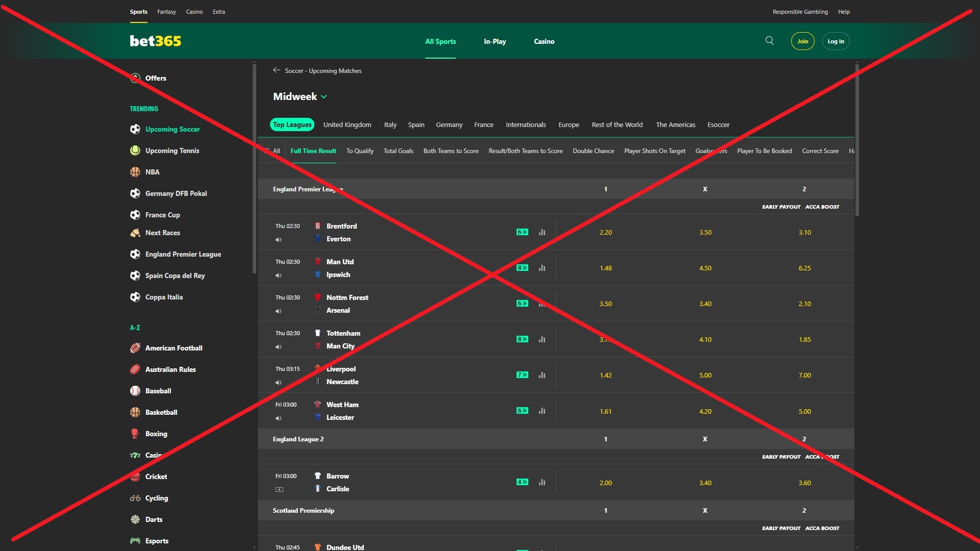Select the Top Leagues filter
Screen dimensions: 980x551
(x=292, y=124)
